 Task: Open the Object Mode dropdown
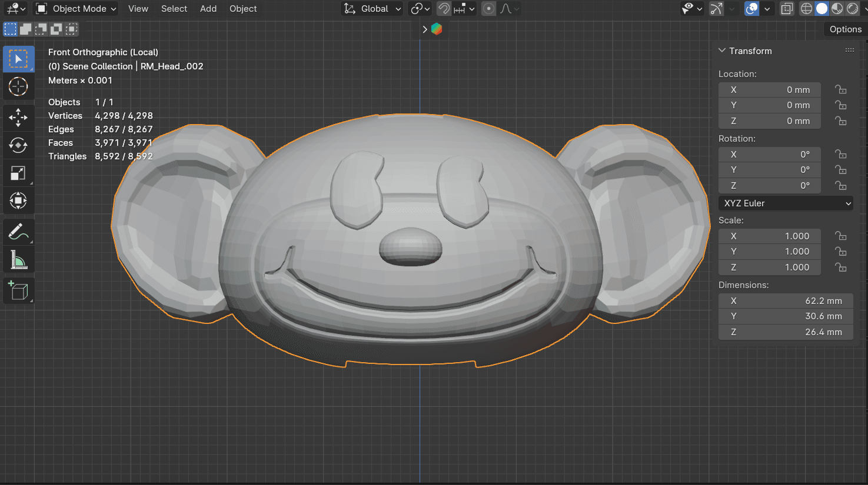pyautogui.click(x=76, y=9)
